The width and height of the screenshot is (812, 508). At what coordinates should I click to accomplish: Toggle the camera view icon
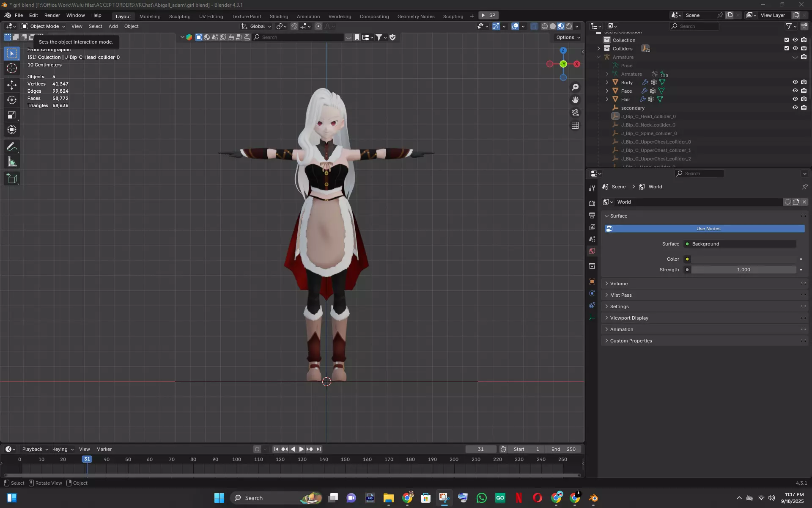tap(575, 113)
